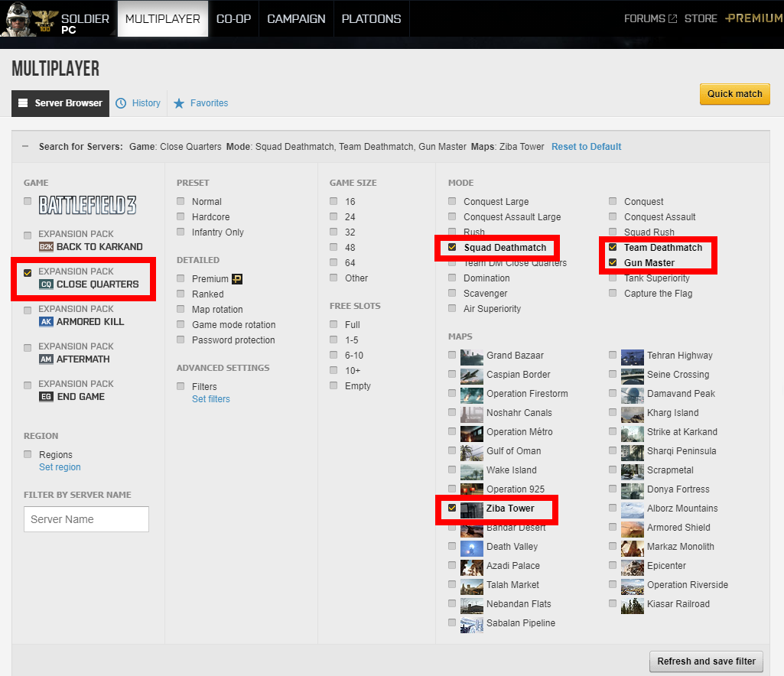Click the Markaz Monolith map thumbnail
The image size is (784, 676).
tap(632, 547)
